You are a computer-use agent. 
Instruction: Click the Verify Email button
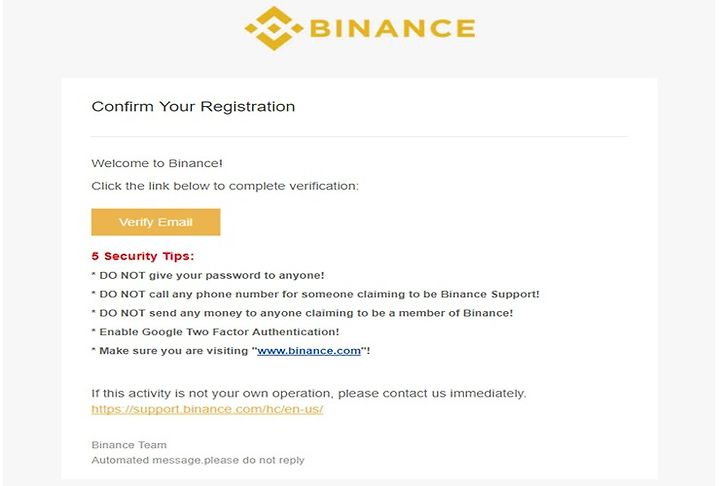[156, 222]
